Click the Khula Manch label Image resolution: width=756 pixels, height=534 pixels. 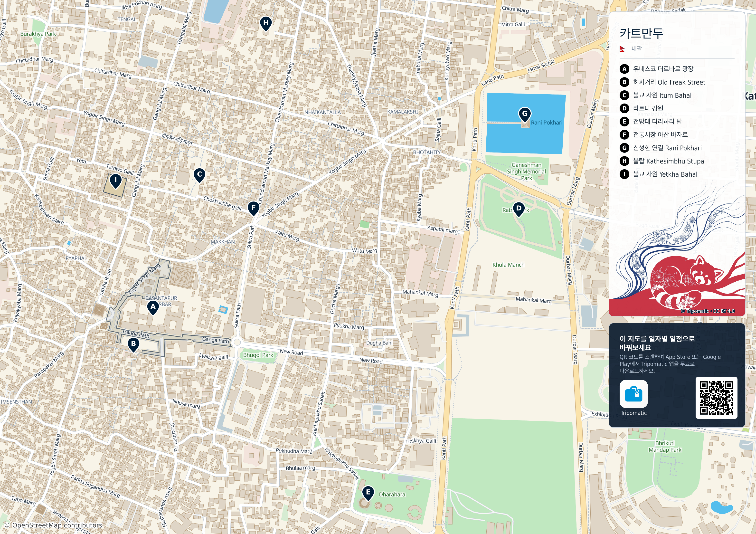point(508,265)
